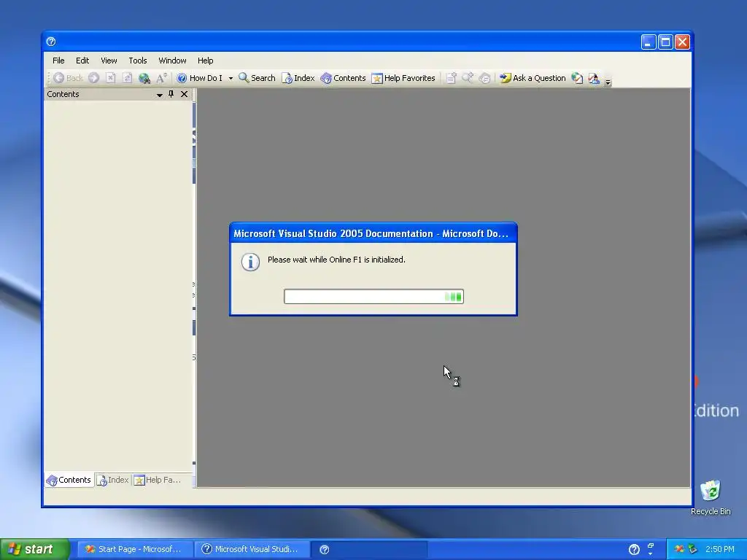Switch to the Help Favorites bottom tab
This screenshot has height=560, width=747.
(x=158, y=480)
